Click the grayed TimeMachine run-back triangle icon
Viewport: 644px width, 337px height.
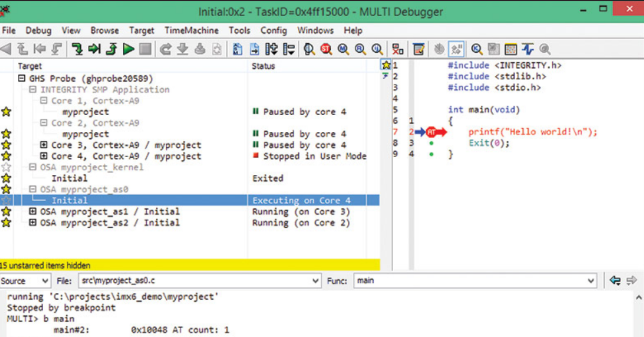click(6, 49)
